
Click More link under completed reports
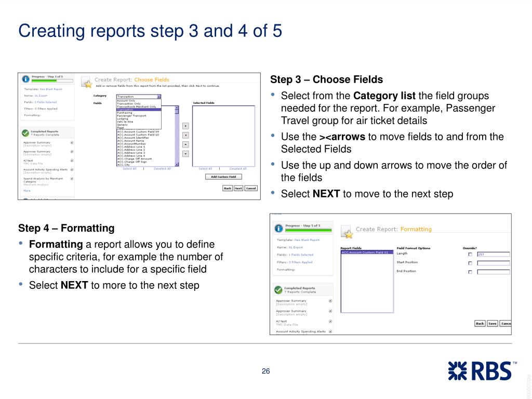click(27, 191)
